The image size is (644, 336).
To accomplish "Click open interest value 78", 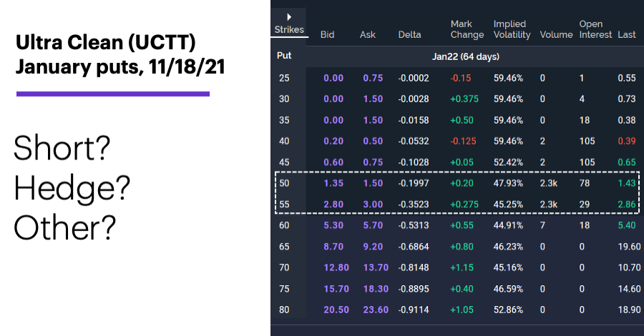I will click(x=585, y=183).
